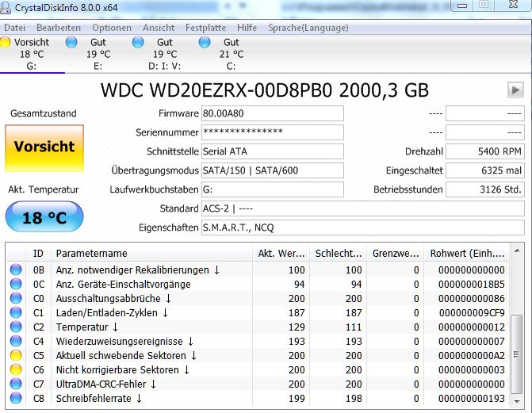Click status icon of row C2 Temperatur

pyautogui.click(x=16, y=327)
